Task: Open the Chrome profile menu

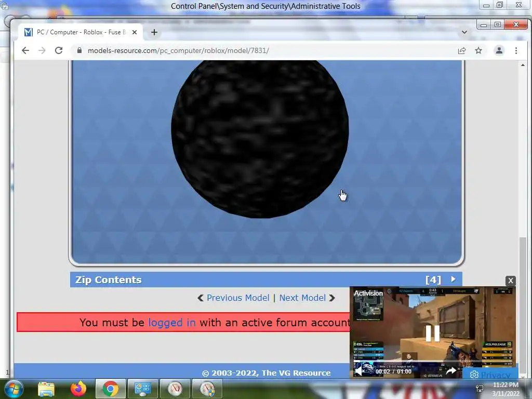Action: [x=499, y=50]
